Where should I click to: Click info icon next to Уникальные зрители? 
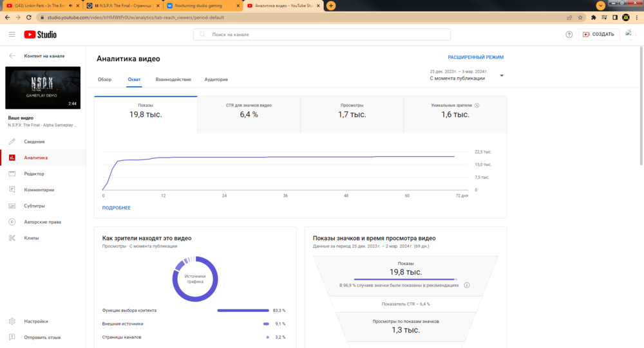(477, 105)
